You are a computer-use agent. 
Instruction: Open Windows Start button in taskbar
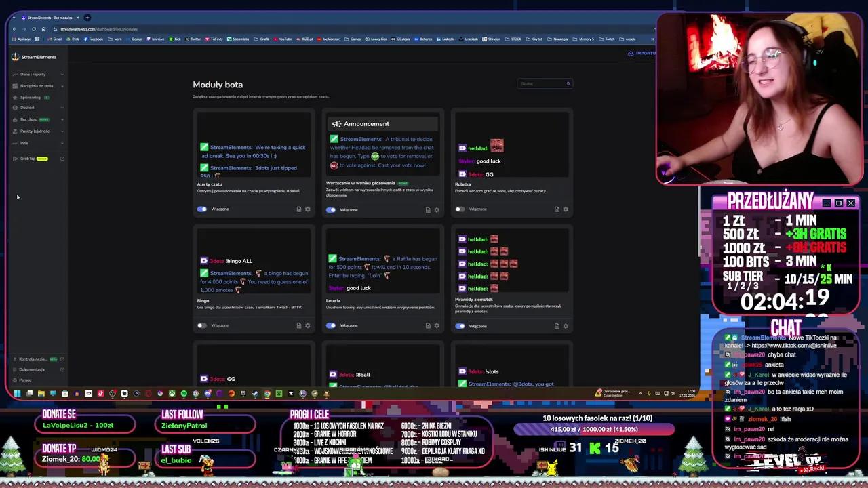[17, 393]
